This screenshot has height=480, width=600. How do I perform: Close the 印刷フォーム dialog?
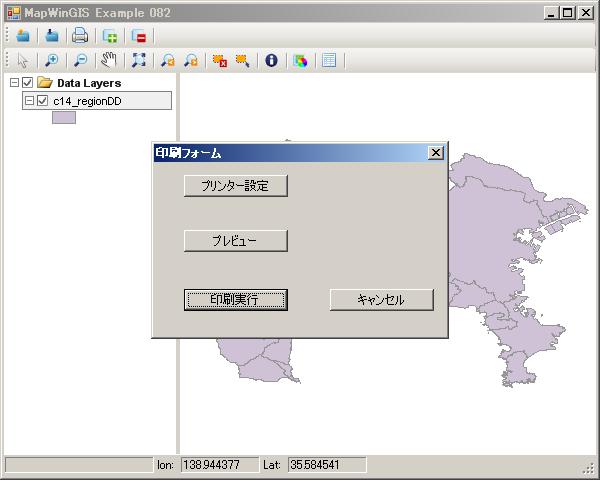[435, 153]
